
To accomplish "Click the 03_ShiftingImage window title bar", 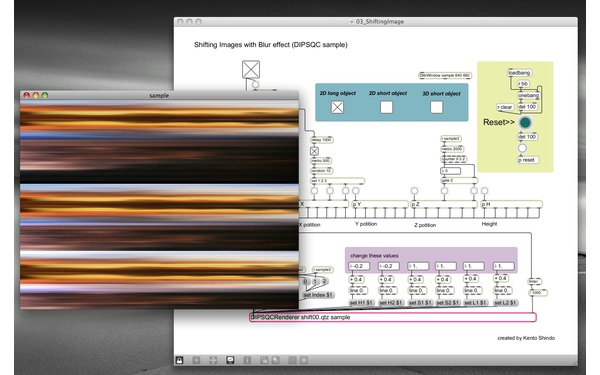I will [376, 22].
